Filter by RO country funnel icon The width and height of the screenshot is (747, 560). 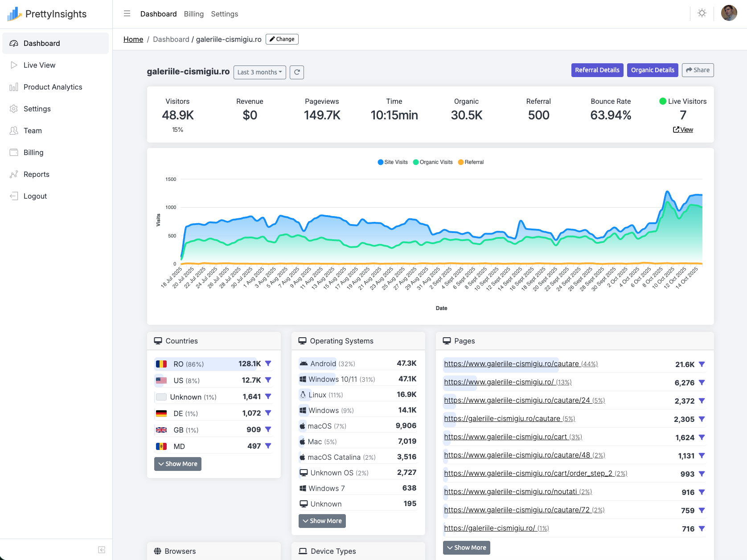click(x=268, y=364)
